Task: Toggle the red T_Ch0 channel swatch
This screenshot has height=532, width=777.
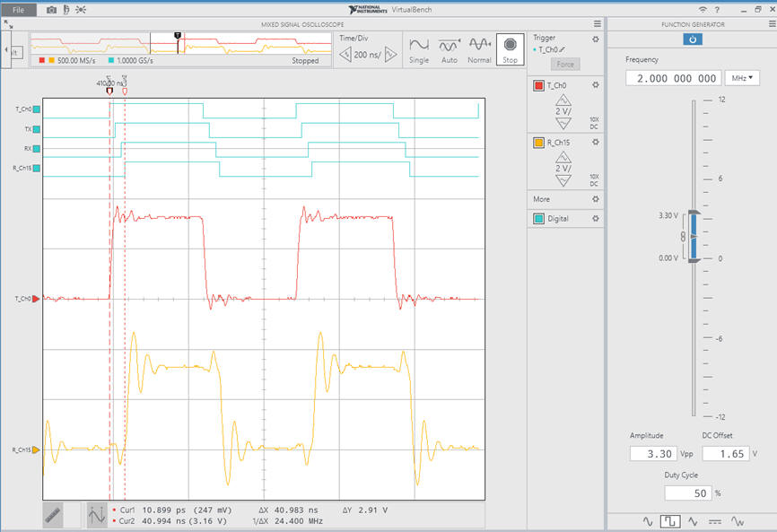Action: point(538,86)
